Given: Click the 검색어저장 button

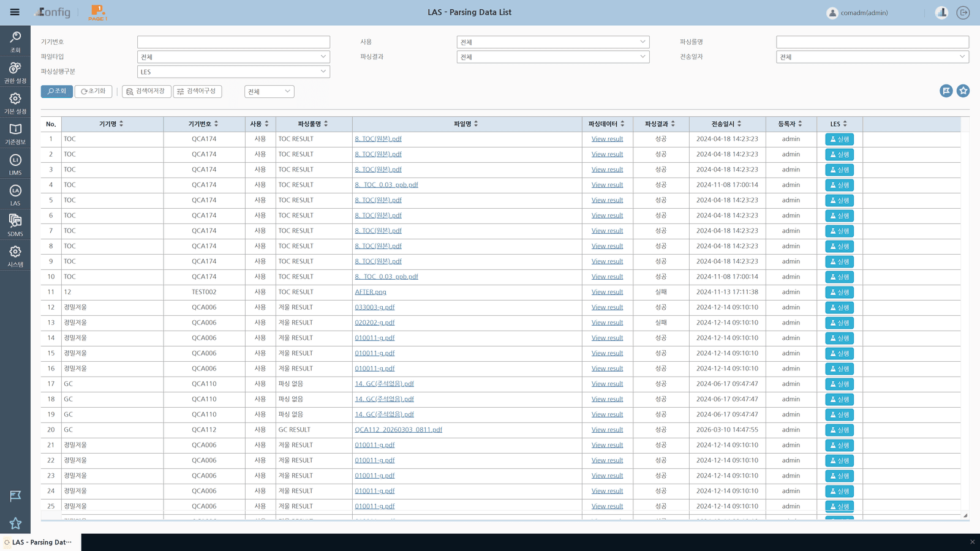Looking at the screenshot, I should 146,91.
